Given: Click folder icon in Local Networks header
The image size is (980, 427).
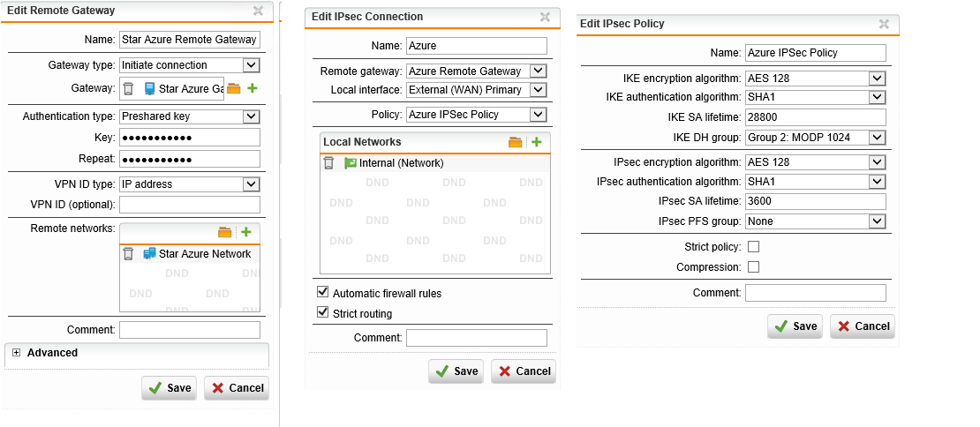Looking at the screenshot, I should [x=516, y=142].
